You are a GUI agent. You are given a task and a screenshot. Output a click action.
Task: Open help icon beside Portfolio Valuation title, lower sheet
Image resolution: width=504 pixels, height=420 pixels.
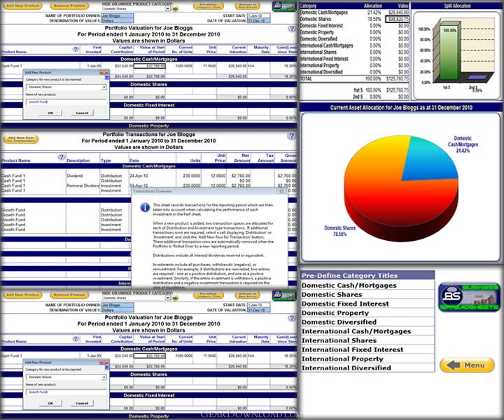[291, 318]
